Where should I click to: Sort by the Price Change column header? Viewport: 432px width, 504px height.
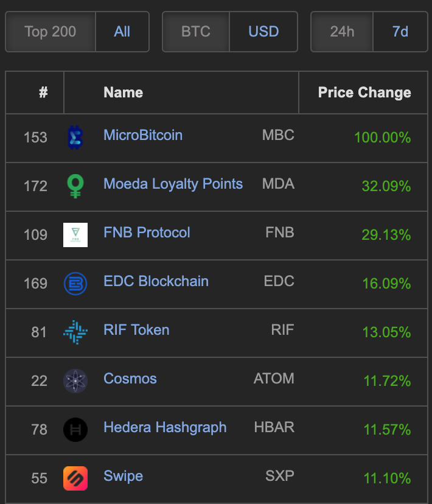(x=364, y=93)
